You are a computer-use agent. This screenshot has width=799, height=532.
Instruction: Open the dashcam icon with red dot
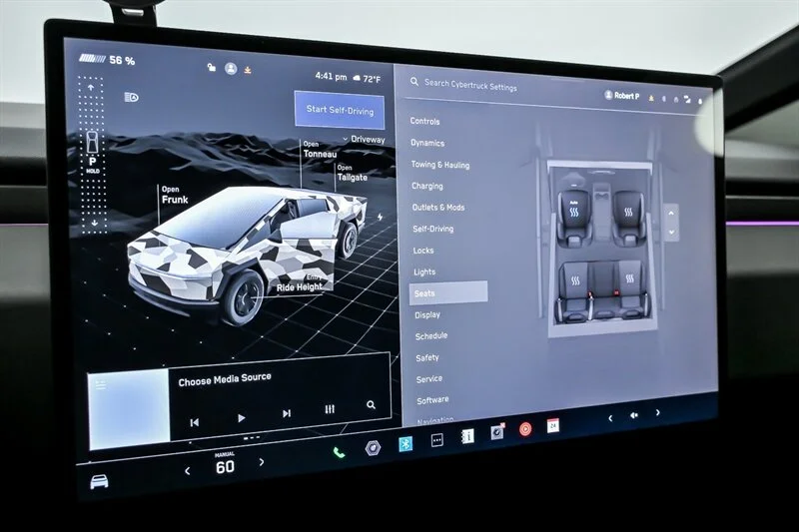pos(496,432)
